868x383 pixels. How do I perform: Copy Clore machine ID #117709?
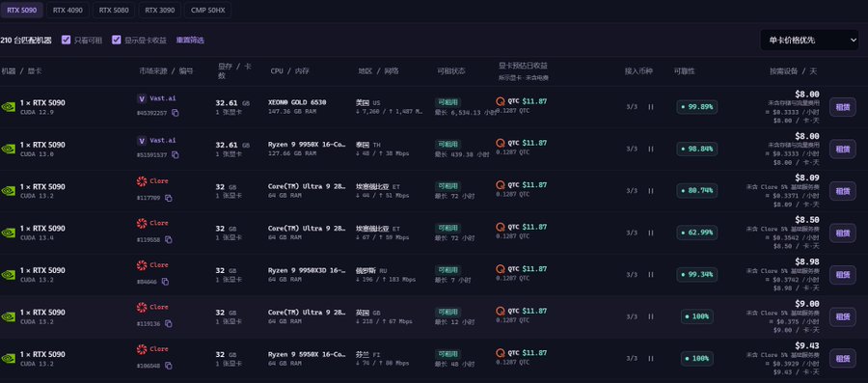click(168, 198)
